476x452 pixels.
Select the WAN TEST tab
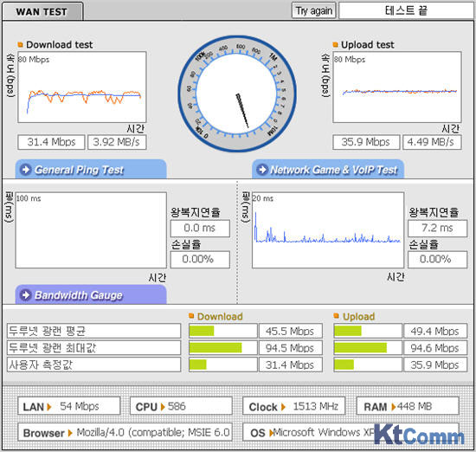pos(42,11)
